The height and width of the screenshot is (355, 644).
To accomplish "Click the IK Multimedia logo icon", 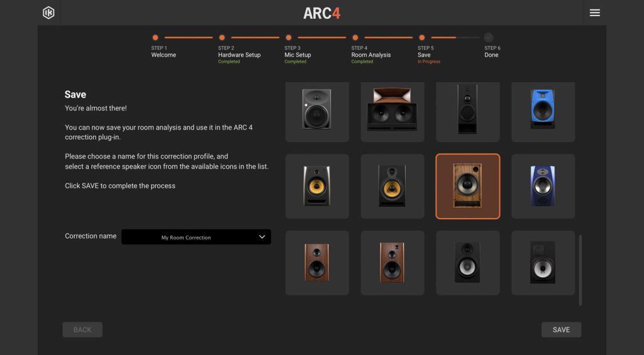I will [48, 13].
